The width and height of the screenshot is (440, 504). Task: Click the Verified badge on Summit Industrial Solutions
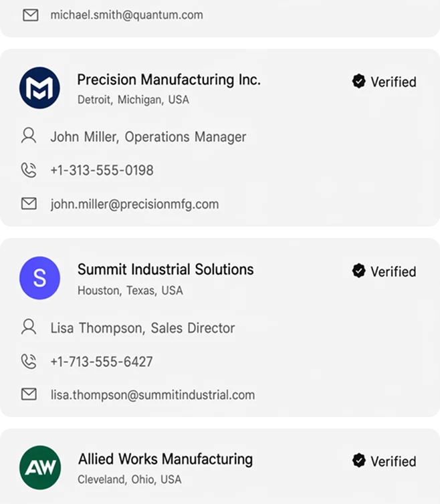click(384, 271)
